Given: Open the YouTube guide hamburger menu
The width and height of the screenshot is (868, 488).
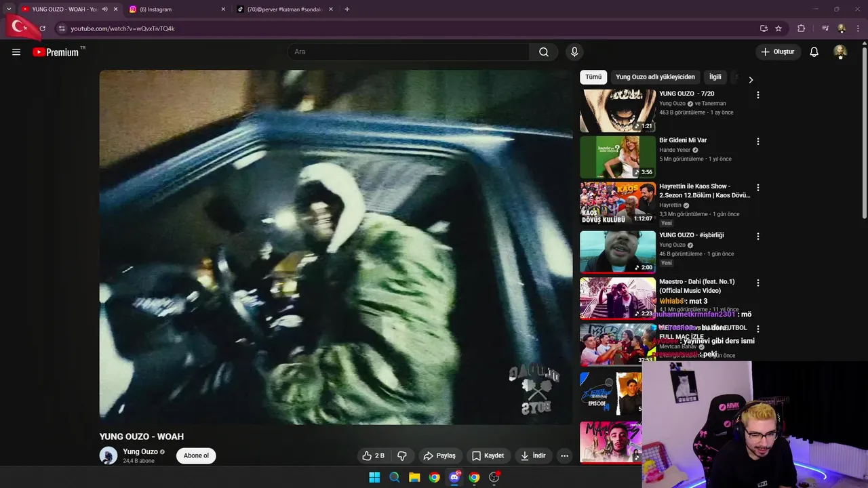Looking at the screenshot, I should pyautogui.click(x=16, y=52).
